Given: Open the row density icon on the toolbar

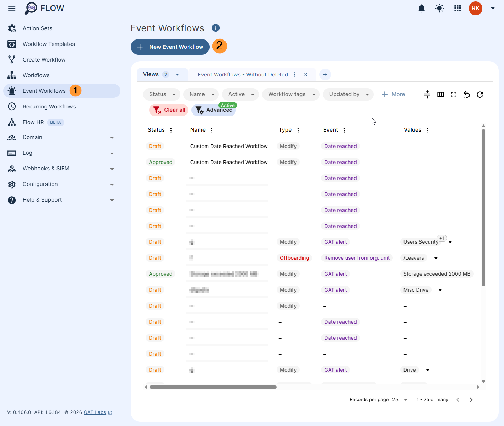Looking at the screenshot, I should point(427,94).
